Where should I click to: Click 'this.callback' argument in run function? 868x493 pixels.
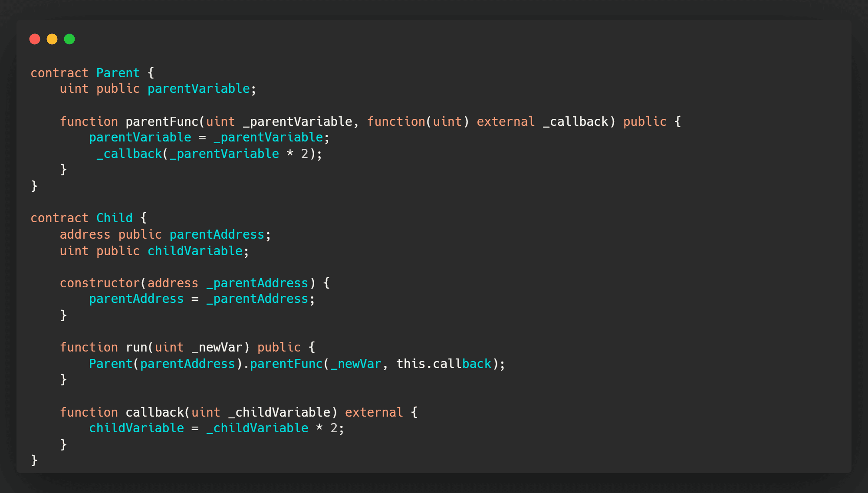tap(444, 364)
